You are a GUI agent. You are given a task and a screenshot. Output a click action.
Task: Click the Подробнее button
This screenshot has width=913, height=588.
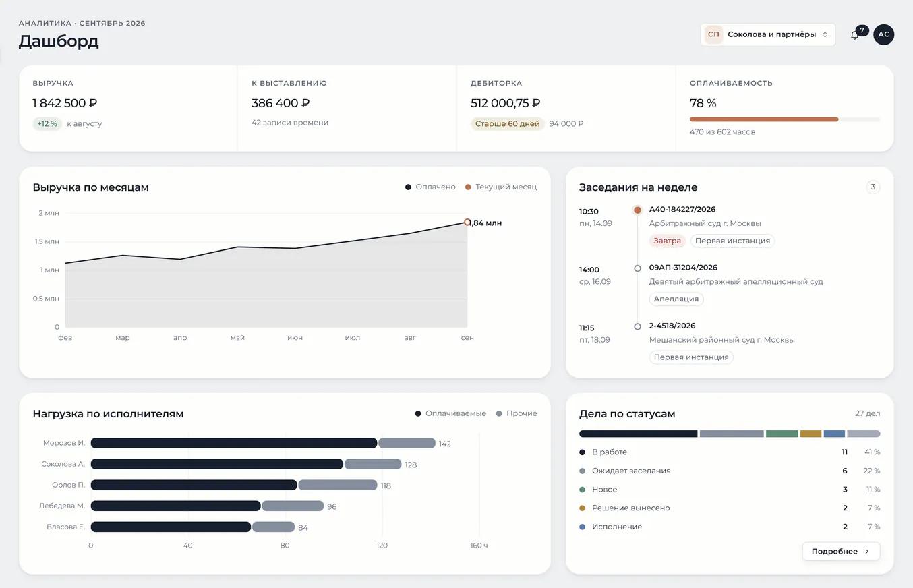click(x=841, y=551)
